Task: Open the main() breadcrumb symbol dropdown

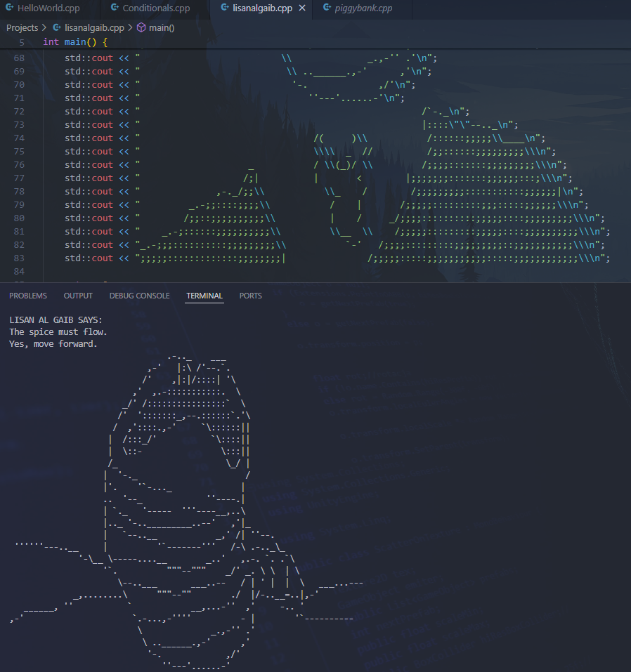Action: click(162, 27)
